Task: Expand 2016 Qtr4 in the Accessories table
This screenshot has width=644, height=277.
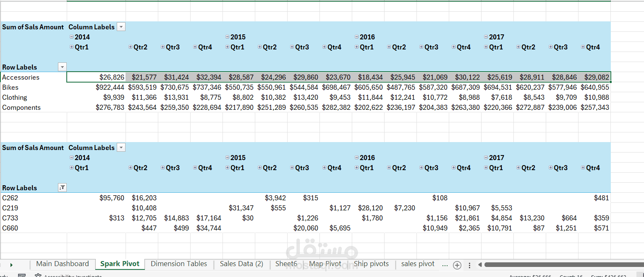Action: pos(453,47)
